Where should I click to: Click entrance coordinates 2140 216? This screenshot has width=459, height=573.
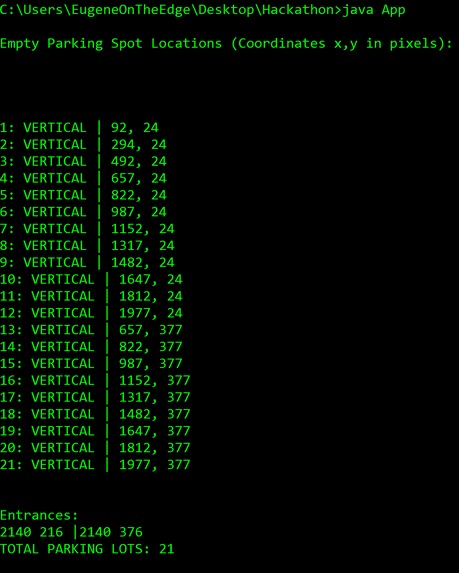(31, 532)
